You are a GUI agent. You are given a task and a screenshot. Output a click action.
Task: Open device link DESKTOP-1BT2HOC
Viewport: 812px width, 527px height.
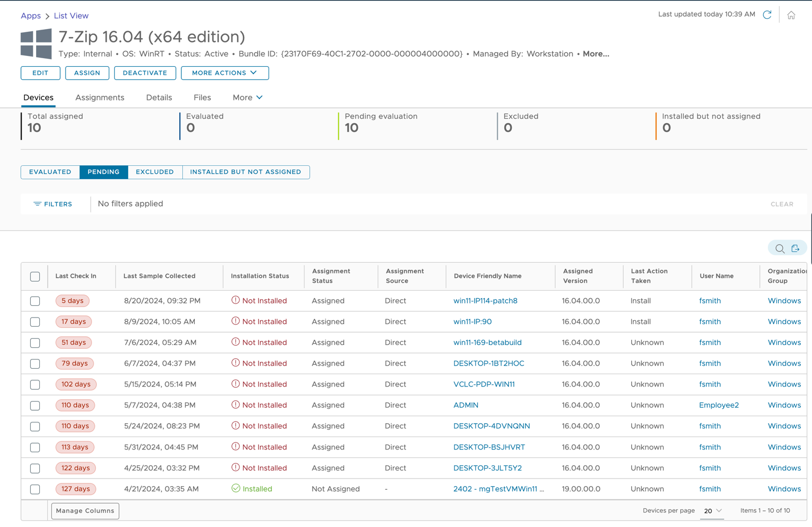tap(488, 363)
